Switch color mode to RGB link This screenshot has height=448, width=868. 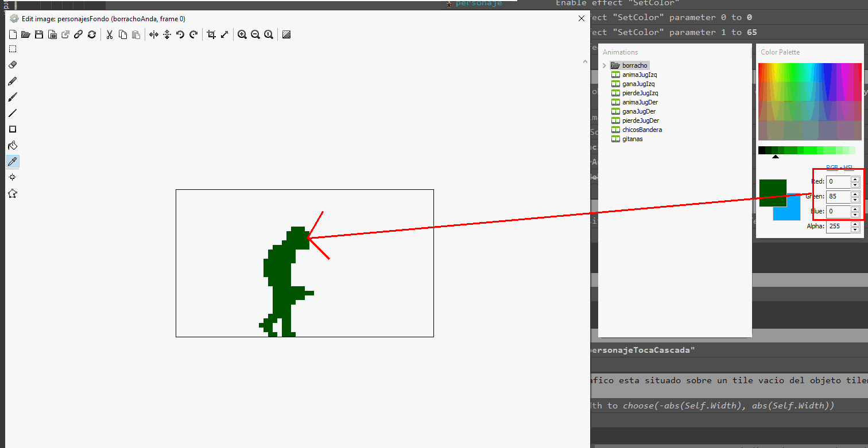pyautogui.click(x=832, y=167)
